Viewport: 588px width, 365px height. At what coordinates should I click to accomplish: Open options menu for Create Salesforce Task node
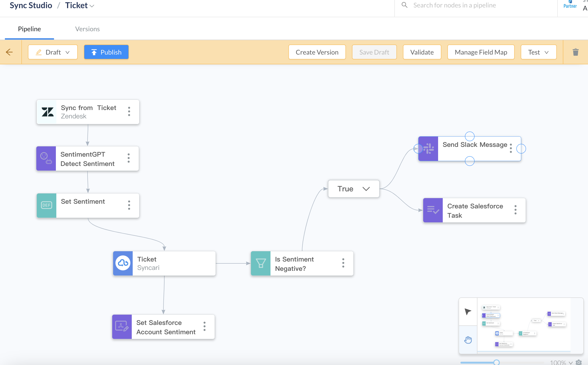tap(516, 210)
